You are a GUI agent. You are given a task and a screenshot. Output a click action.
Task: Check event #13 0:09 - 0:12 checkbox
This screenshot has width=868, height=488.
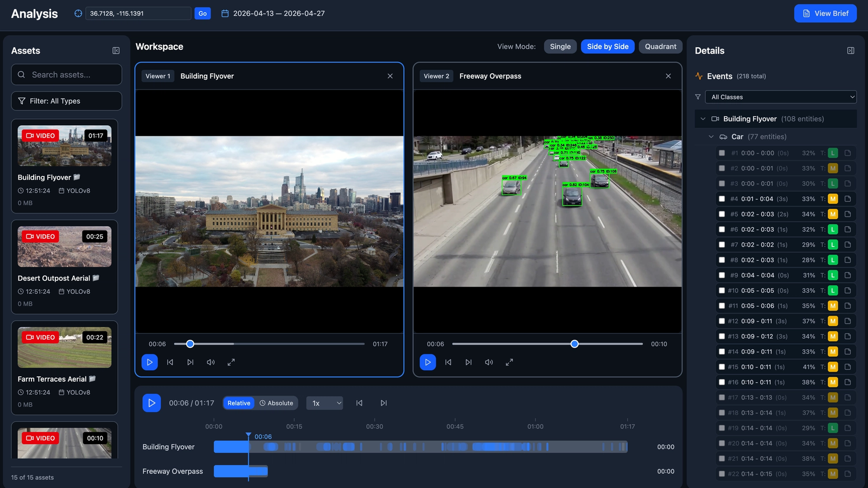[x=722, y=336]
